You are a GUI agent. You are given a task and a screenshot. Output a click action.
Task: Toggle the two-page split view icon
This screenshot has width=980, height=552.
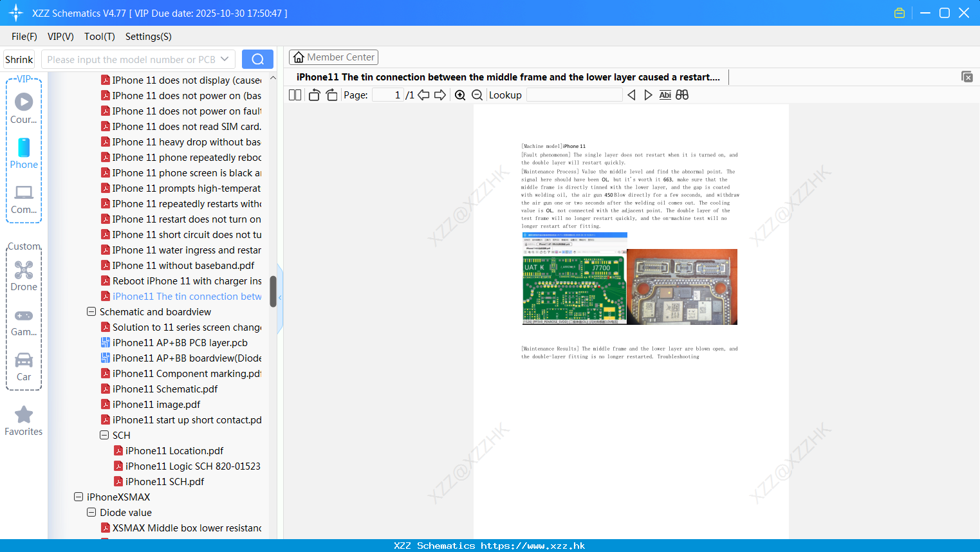(x=295, y=95)
